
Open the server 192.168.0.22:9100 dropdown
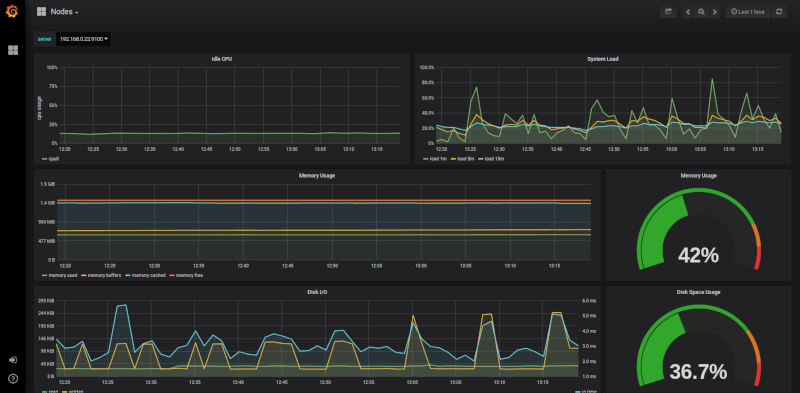83,39
